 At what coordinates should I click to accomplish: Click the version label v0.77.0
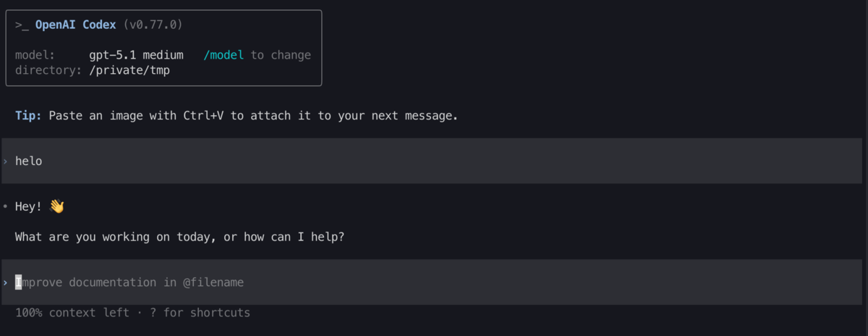[x=153, y=25]
